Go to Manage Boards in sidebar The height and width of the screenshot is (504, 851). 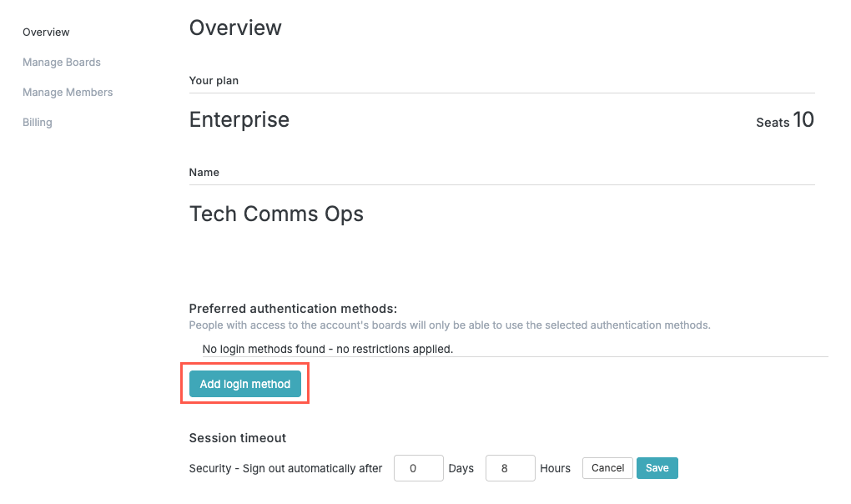click(62, 63)
